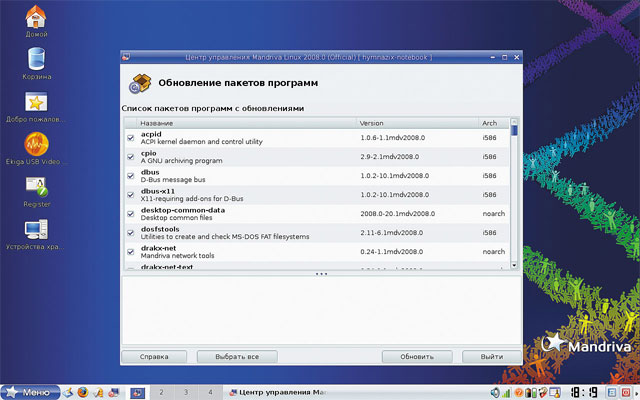Click version 2.11-6.1mdv2008.0
Viewport: 640px width, 400px height.
tap(391, 233)
